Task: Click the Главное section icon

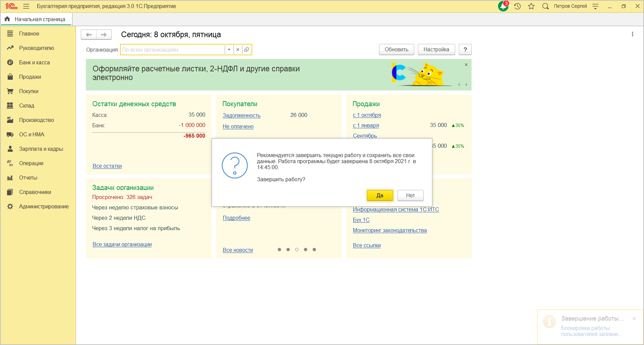Action: (10, 33)
